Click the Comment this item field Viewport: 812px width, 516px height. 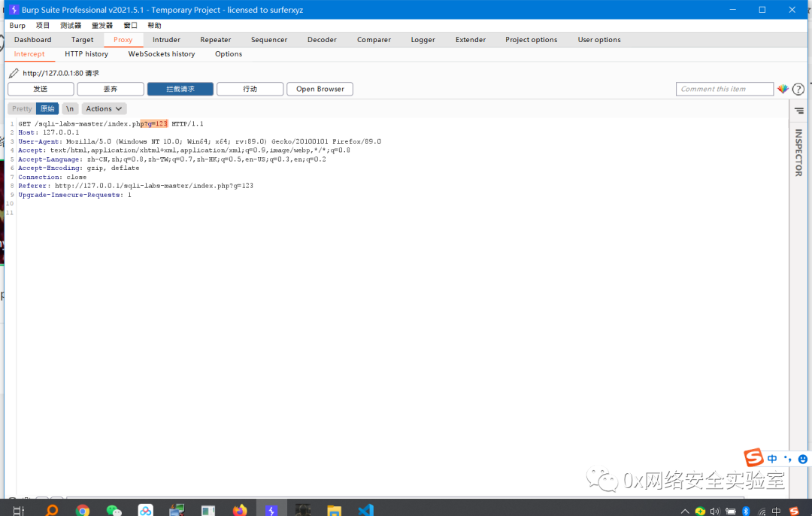coord(725,89)
